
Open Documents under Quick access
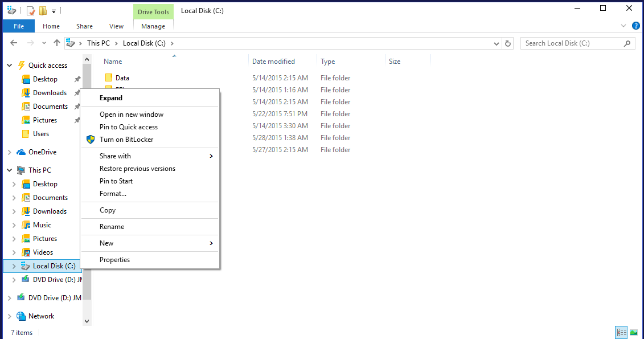pos(50,107)
